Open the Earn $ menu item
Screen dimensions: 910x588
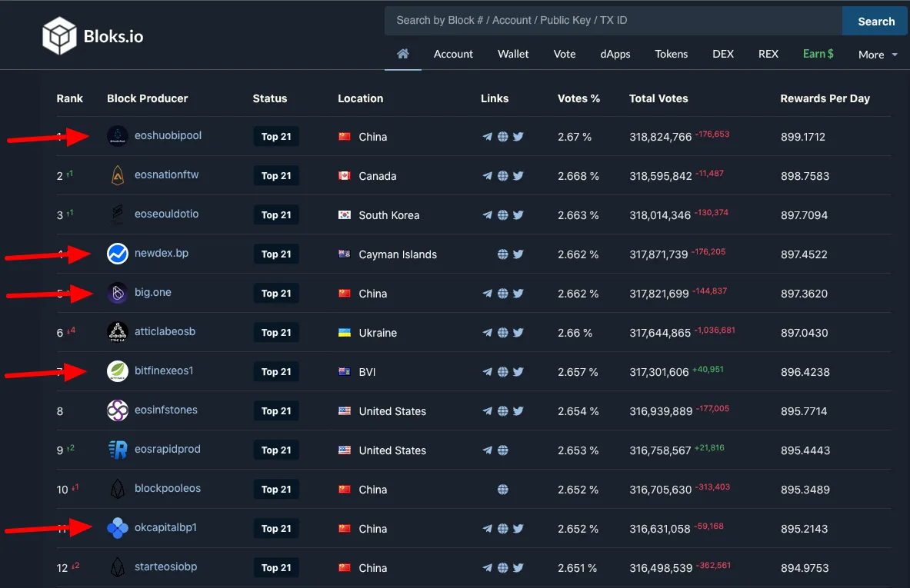818,54
